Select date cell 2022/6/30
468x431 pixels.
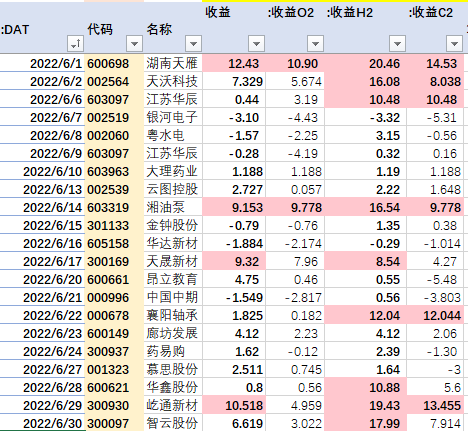[42, 423]
